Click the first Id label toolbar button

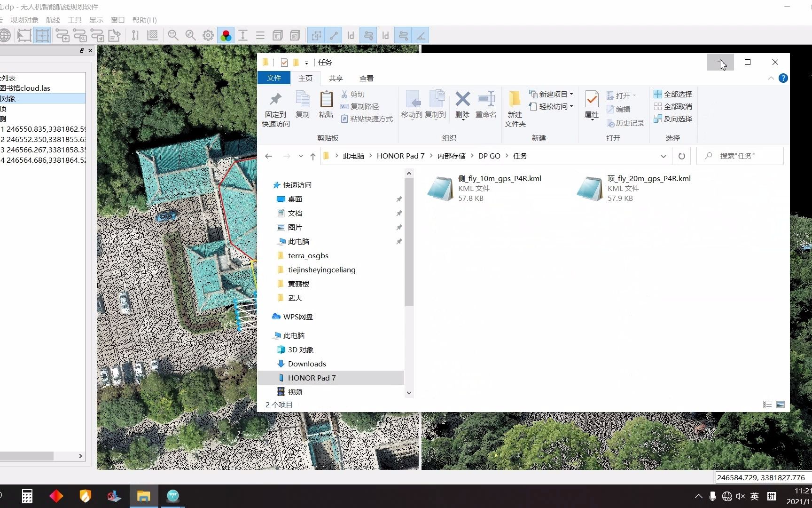click(351, 35)
